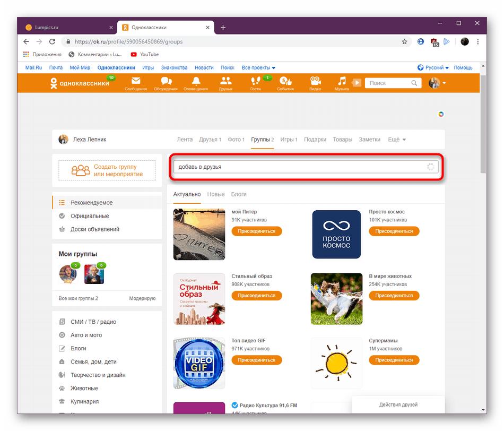Click the Модерирую link
The height and width of the screenshot is (431, 504).
tap(142, 298)
